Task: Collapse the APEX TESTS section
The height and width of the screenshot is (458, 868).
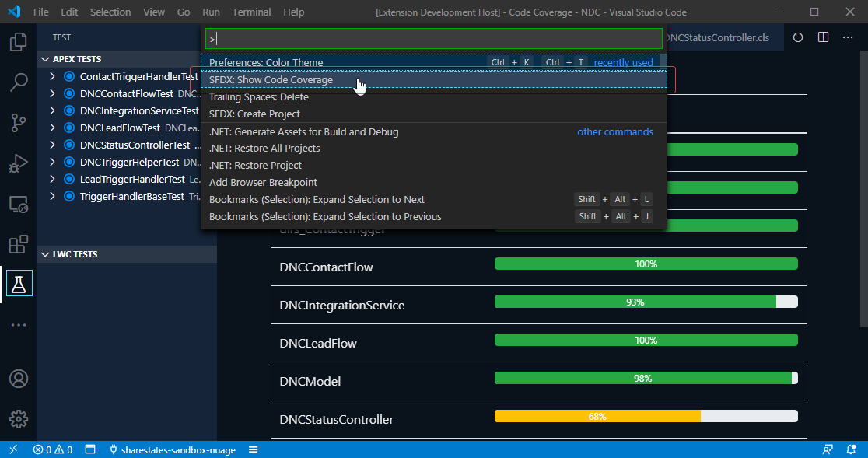Action: point(127,59)
